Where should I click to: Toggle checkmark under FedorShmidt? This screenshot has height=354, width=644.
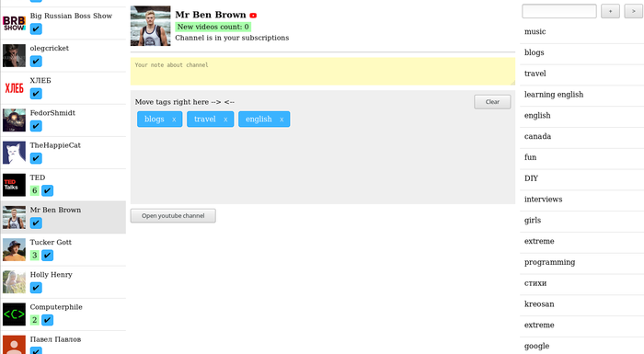[x=36, y=126]
